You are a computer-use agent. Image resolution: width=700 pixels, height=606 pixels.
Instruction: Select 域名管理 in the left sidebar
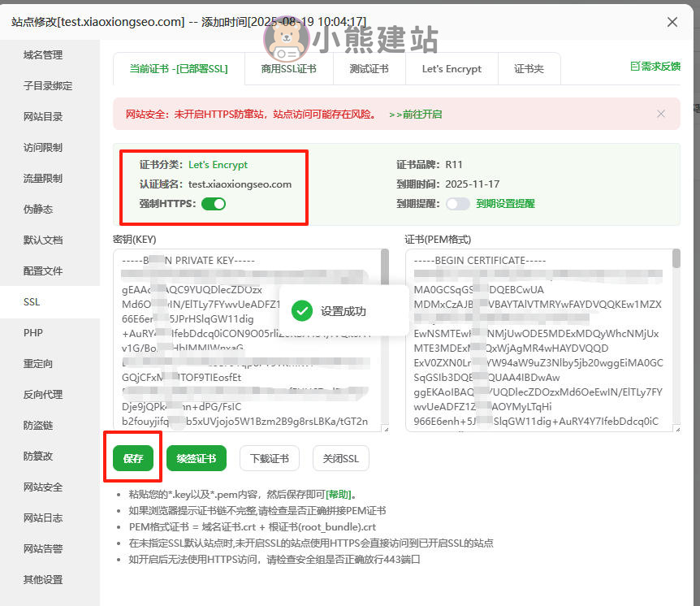(x=43, y=55)
